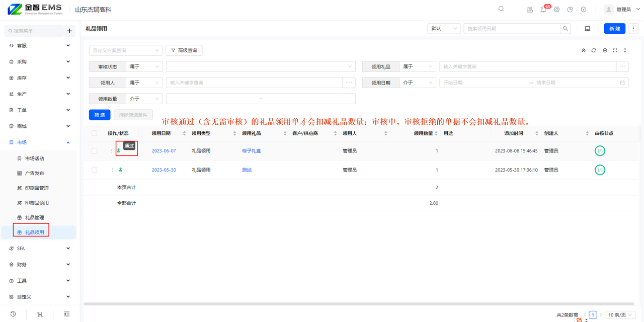Viewport: 644px width, 322px height.
Task: Tick the checkbox for the 2023-06-07 row
Action: tap(94, 151)
